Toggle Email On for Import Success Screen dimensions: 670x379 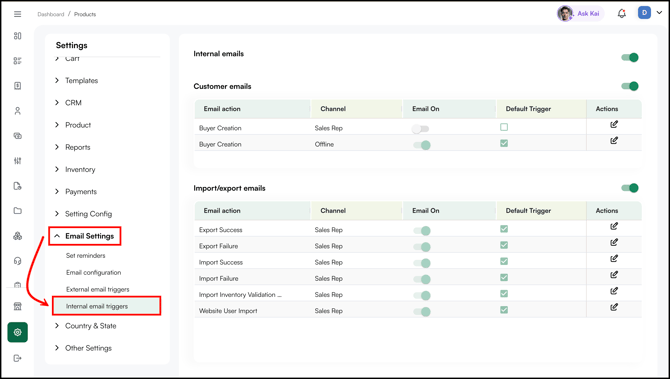[x=422, y=263]
